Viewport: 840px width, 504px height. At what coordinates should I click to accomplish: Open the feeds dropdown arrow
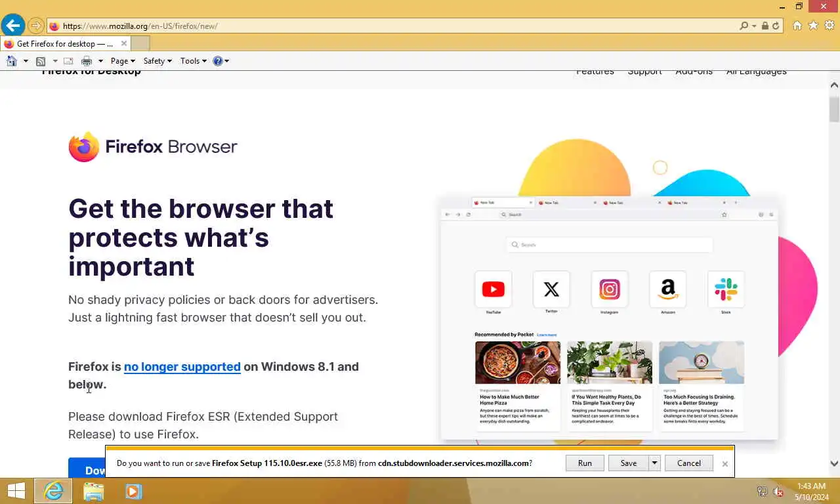pos(54,61)
